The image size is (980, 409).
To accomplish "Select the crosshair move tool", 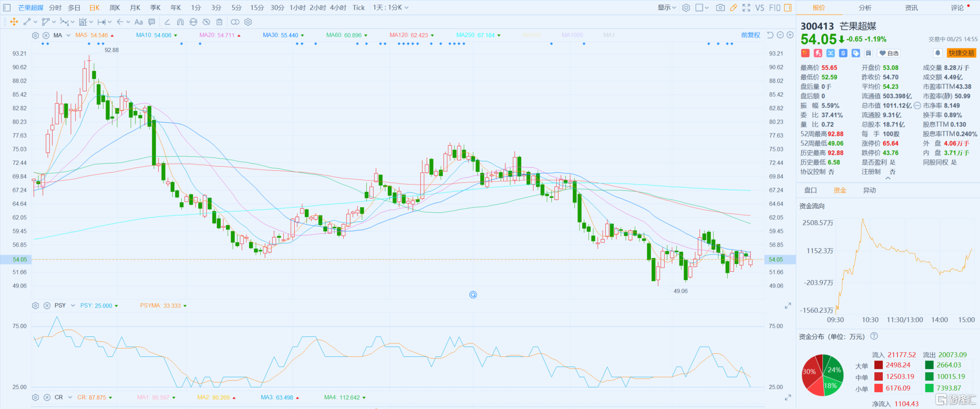I will click(14, 22).
